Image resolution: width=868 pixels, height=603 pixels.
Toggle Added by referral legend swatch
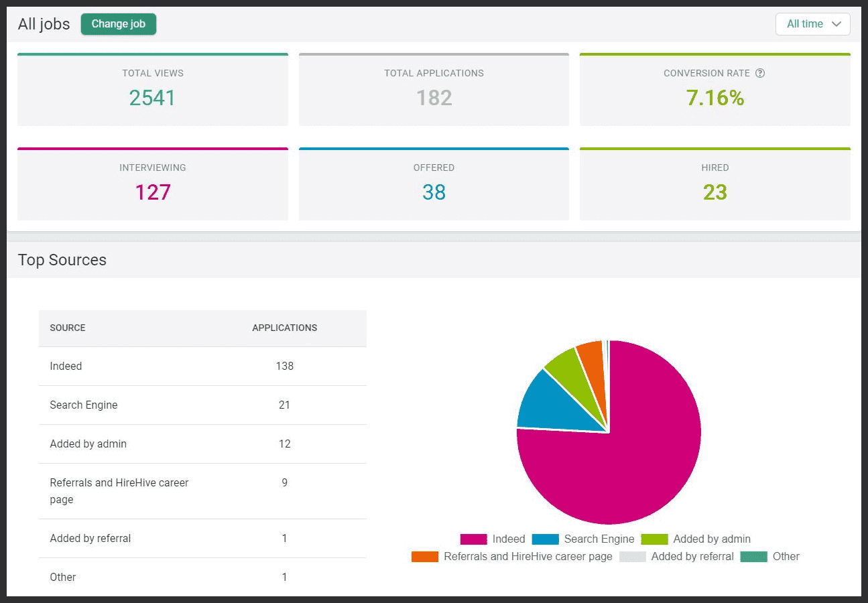632,557
